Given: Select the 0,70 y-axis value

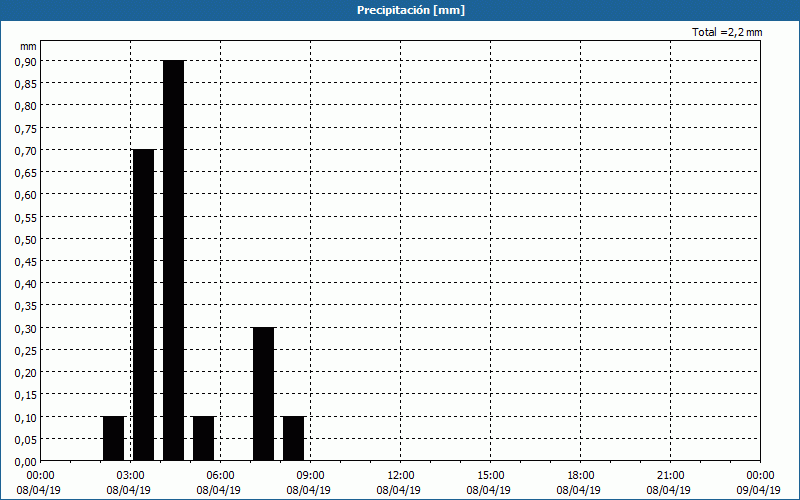Looking at the screenshot, I should tap(26, 151).
